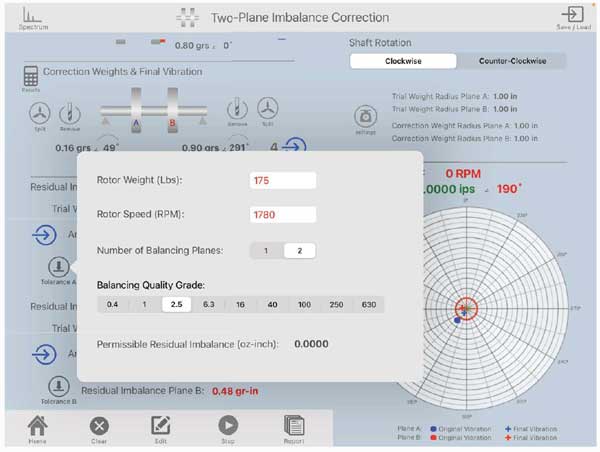Select Plane A on the rotor diagram

[x=136, y=110]
